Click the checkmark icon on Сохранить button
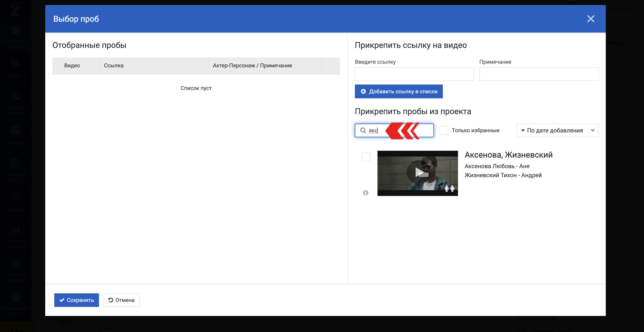The width and height of the screenshot is (644, 332). click(x=62, y=300)
